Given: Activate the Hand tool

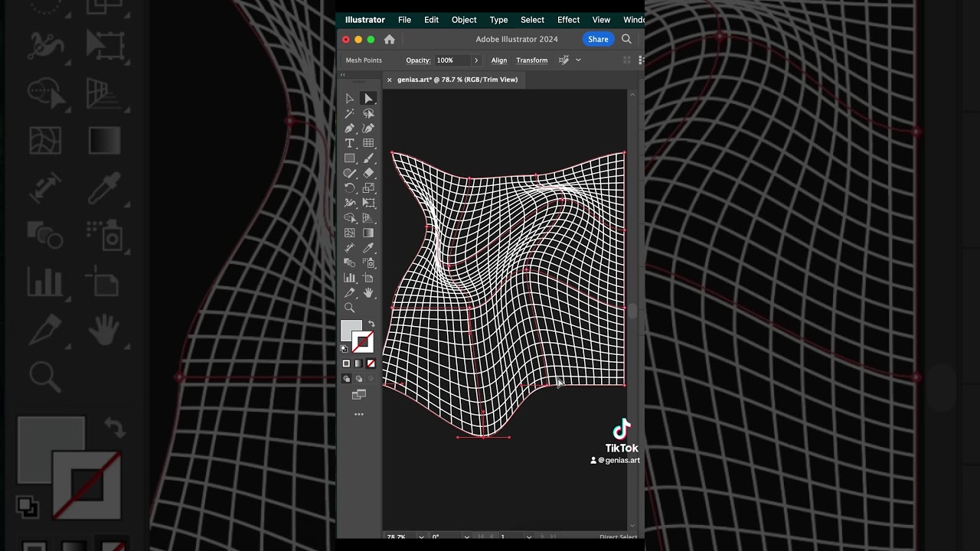Looking at the screenshot, I should point(368,292).
